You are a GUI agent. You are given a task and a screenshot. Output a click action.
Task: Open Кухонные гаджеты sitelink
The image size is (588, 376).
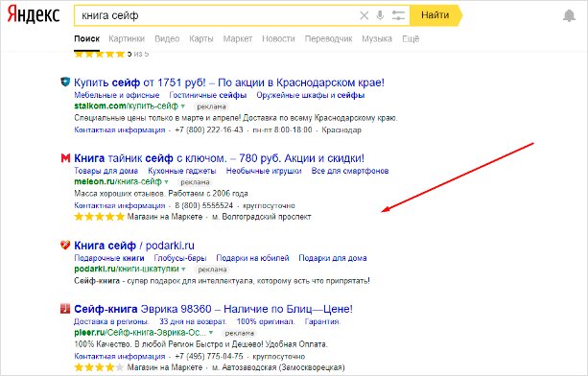click(x=182, y=171)
